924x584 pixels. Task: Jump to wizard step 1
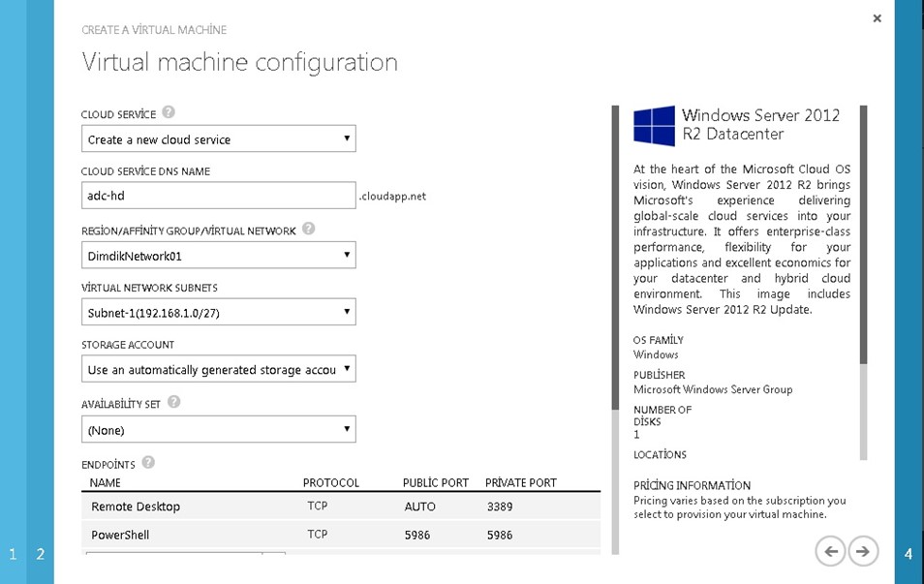pyautogui.click(x=13, y=554)
